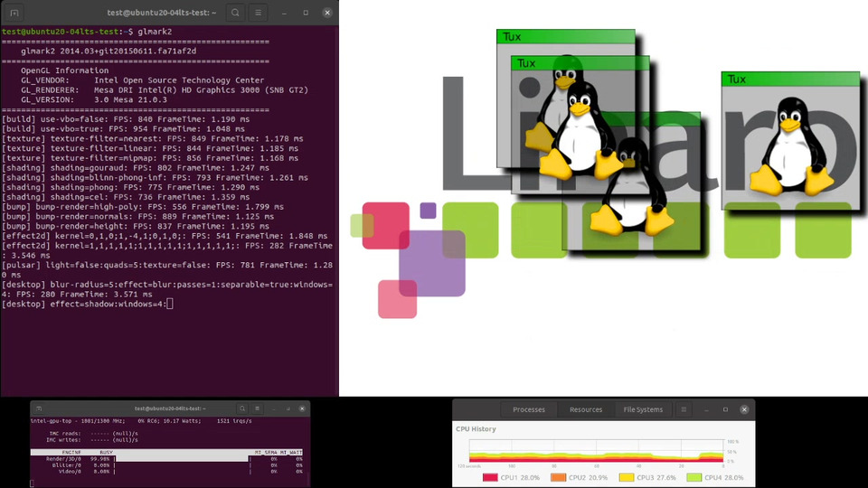The width and height of the screenshot is (868, 488).
Task: Click the 'shading=cel' result line
Action: point(126,197)
